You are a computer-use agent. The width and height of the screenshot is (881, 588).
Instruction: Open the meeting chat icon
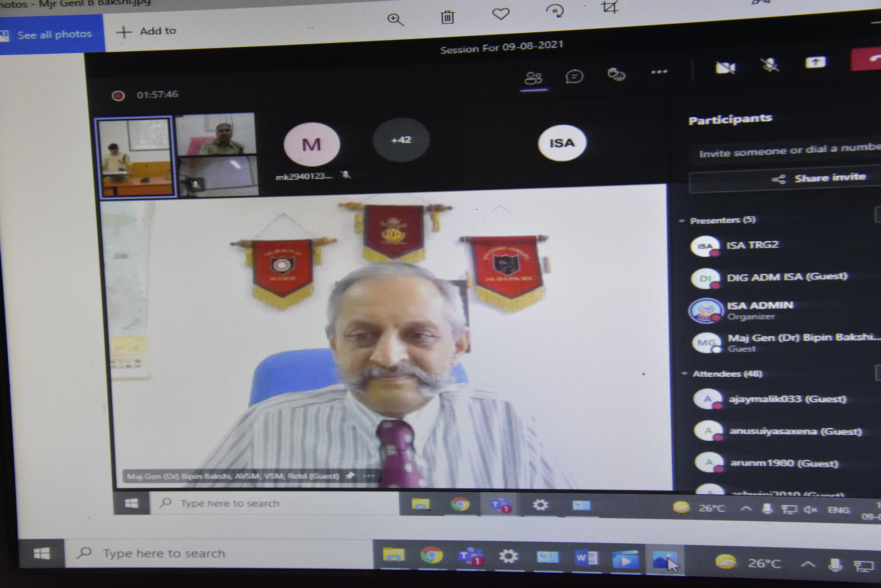[x=574, y=76]
